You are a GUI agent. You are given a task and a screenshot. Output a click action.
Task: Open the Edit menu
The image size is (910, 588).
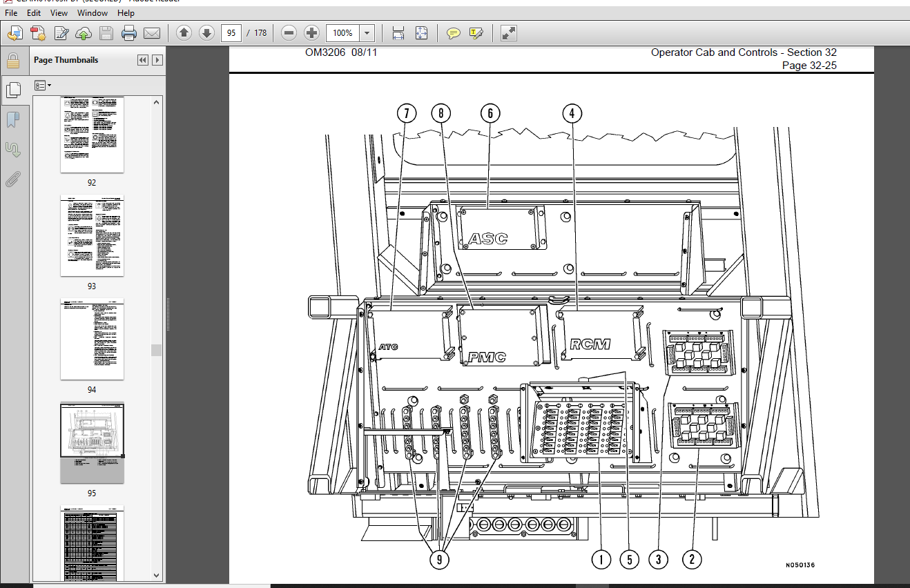(34, 13)
